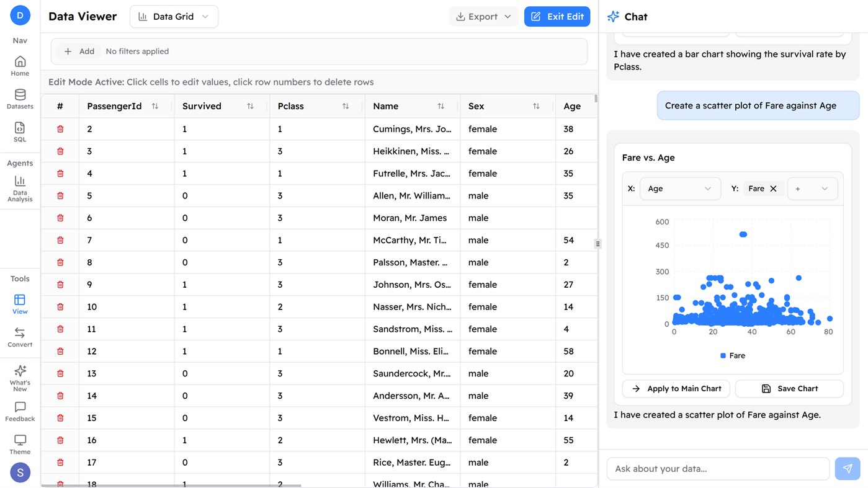This screenshot has height=488, width=868.
Task: Open the Datasets section in the sidebar
Action: click(x=19, y=97)
